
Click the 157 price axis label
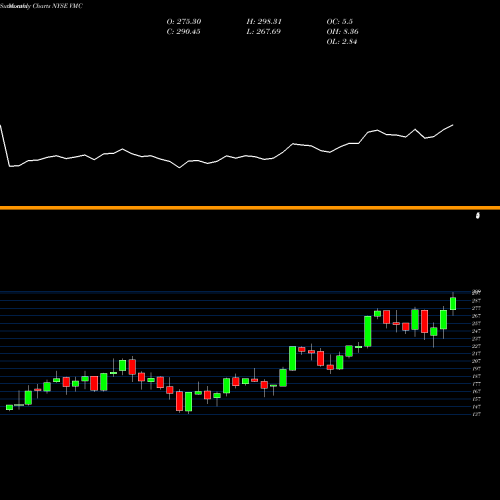[476, 399]
